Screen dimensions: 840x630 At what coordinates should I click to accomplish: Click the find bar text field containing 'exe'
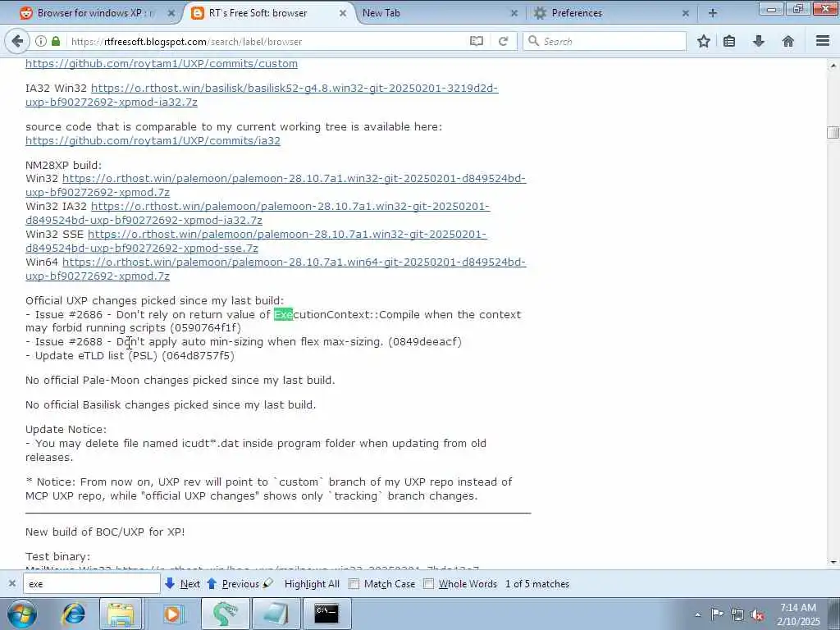click(x=92, y=584)
